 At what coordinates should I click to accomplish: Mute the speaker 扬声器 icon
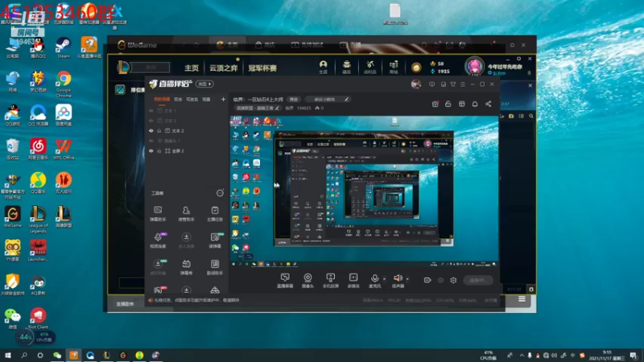[x=397, y=278]
